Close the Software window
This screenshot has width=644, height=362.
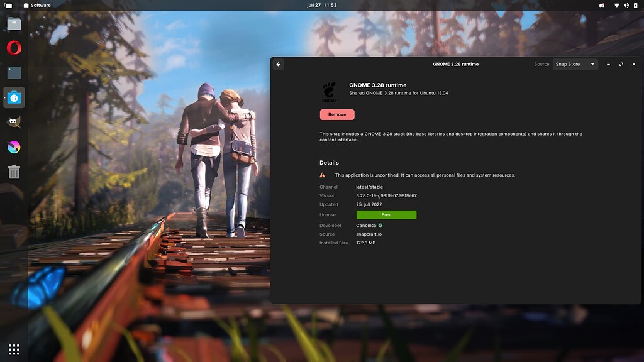(634, 64)
